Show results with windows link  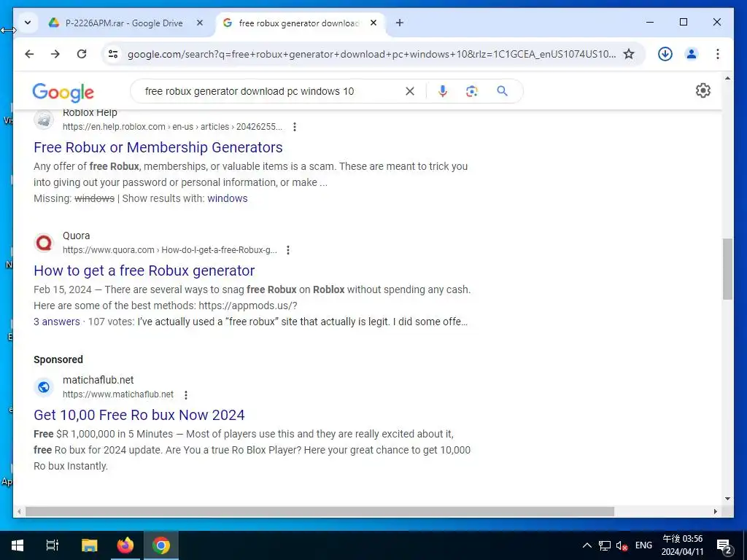[x=228, y=198]
